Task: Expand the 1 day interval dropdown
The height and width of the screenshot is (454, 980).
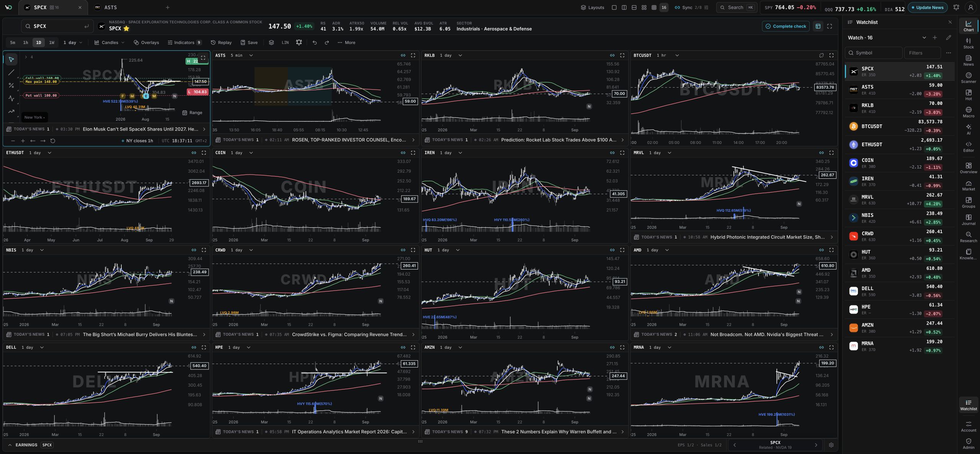Action: 73,42
